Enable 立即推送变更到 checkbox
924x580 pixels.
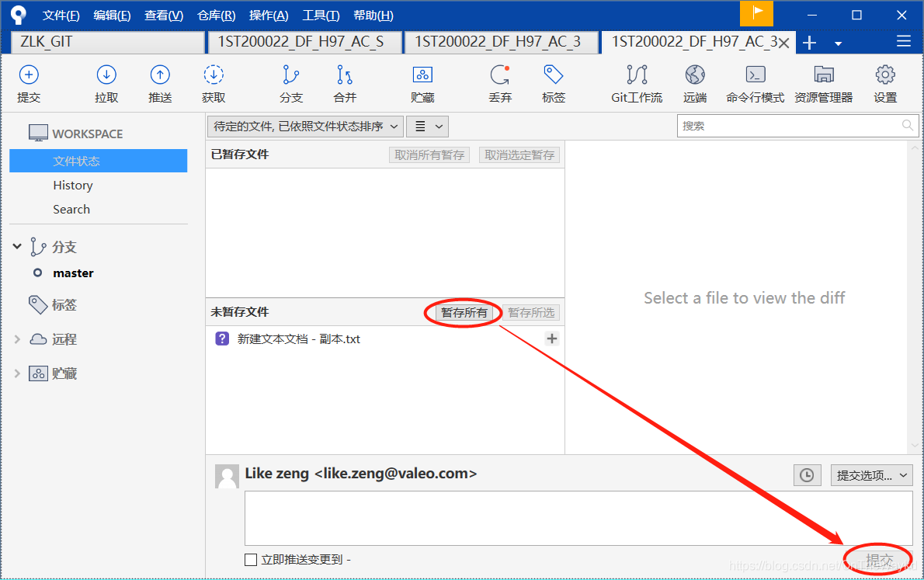coord(251,559)
